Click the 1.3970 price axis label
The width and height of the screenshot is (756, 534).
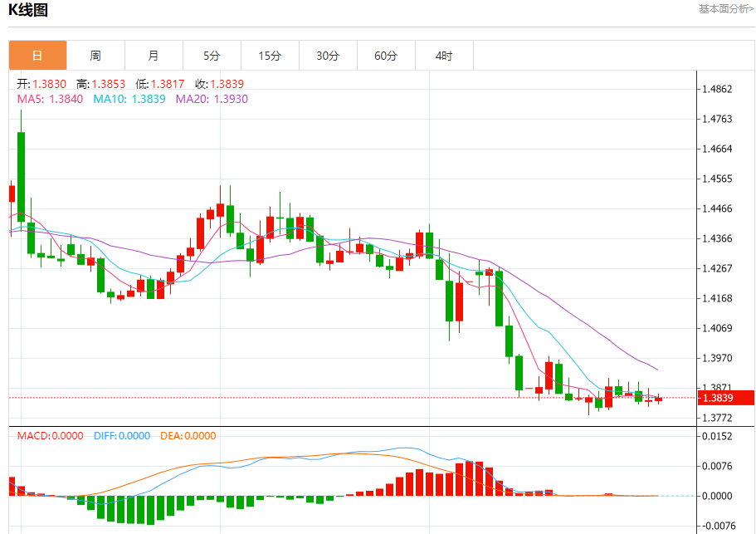tap(718, 359)
